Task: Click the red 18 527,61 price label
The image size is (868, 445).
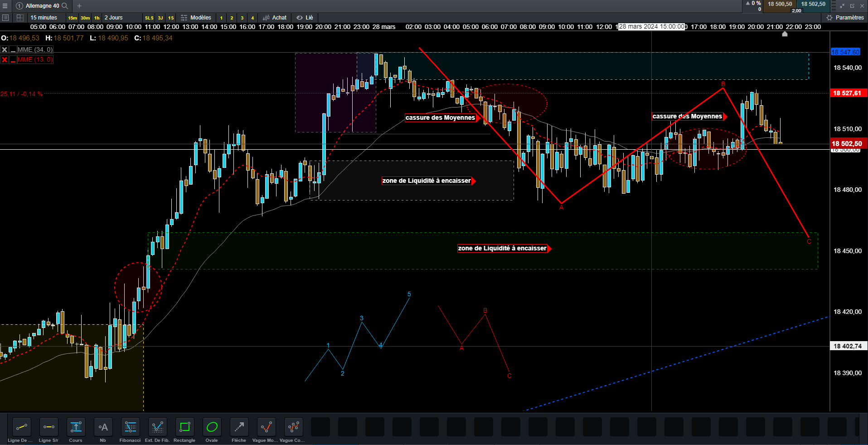Action: 849,93
